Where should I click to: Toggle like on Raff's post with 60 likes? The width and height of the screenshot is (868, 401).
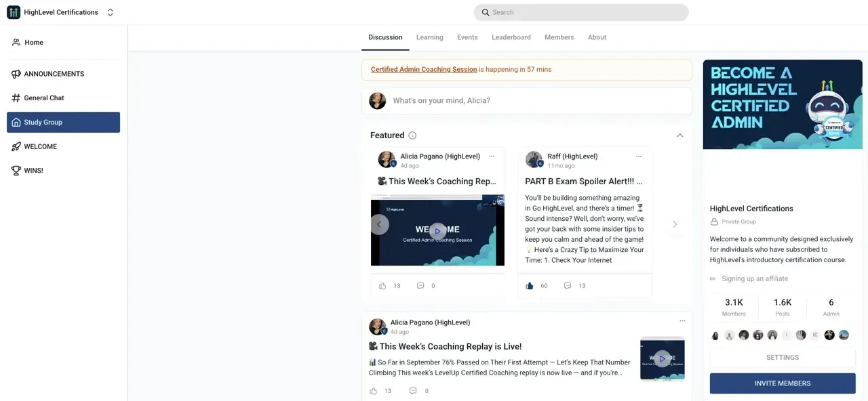[x=530, y=286]
